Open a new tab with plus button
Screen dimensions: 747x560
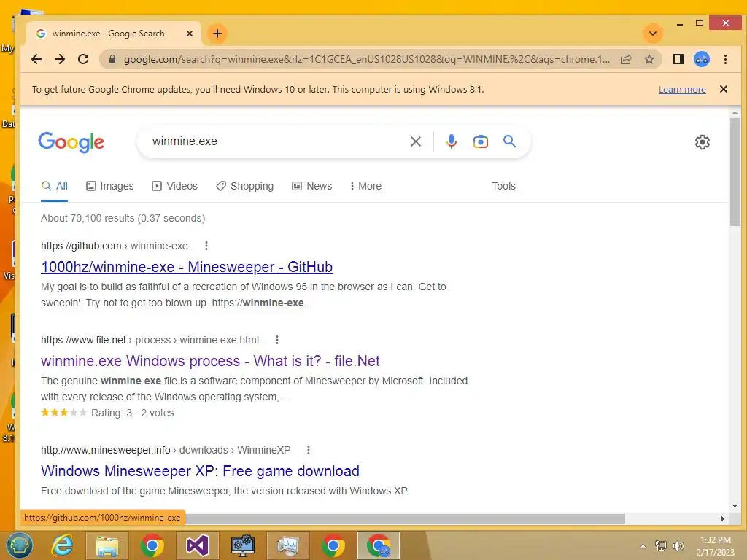[217, 34]
